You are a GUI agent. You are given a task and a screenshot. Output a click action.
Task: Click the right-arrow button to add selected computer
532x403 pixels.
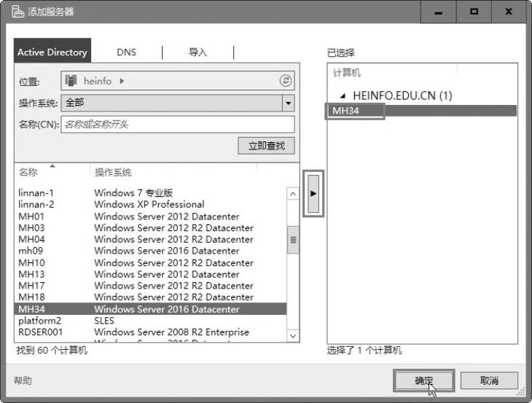[313, 193]
